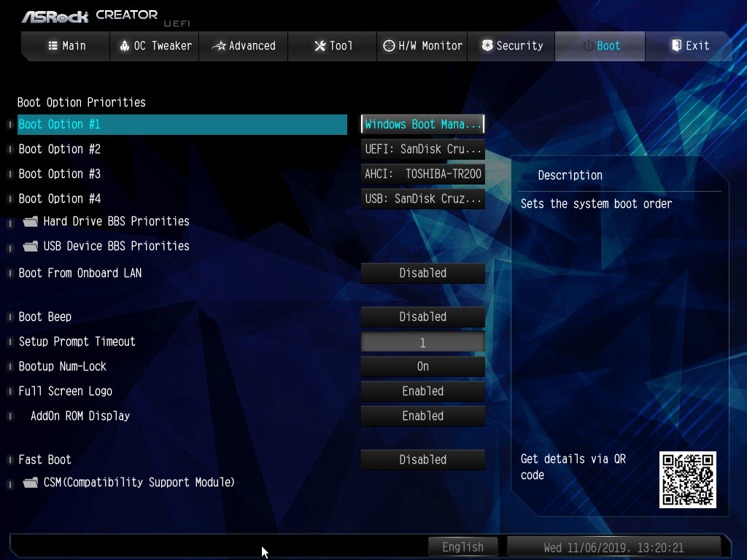Open Boot Option #3 TOSHIBA-TR200 dropdown
The height and width of the screenshot is (560, 747).
[422, 174]
